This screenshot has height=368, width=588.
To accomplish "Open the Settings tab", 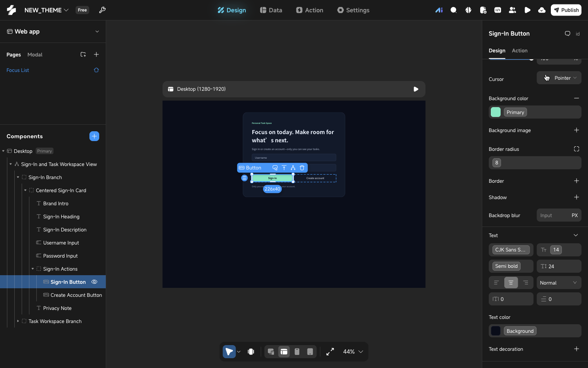I will click(x=353, y=10).
